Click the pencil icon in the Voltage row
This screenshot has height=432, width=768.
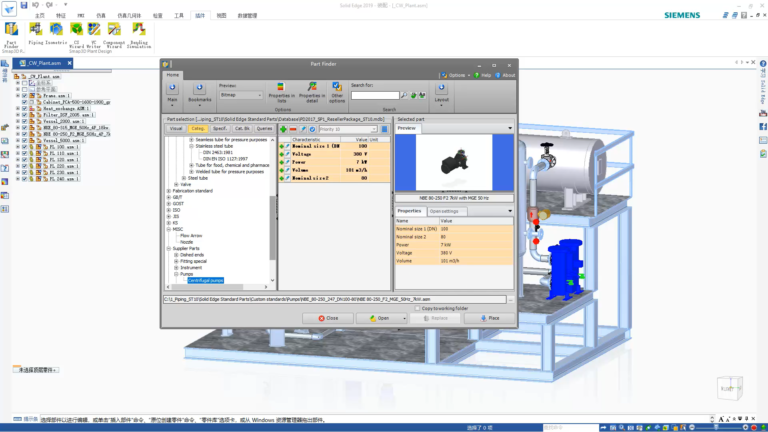[288, 154]
